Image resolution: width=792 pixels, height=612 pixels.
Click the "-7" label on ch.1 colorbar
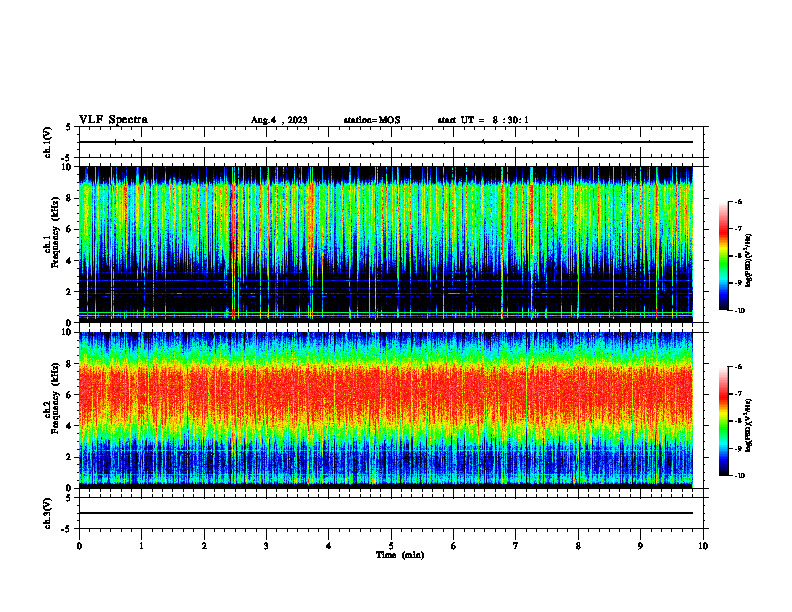point(738,229)
